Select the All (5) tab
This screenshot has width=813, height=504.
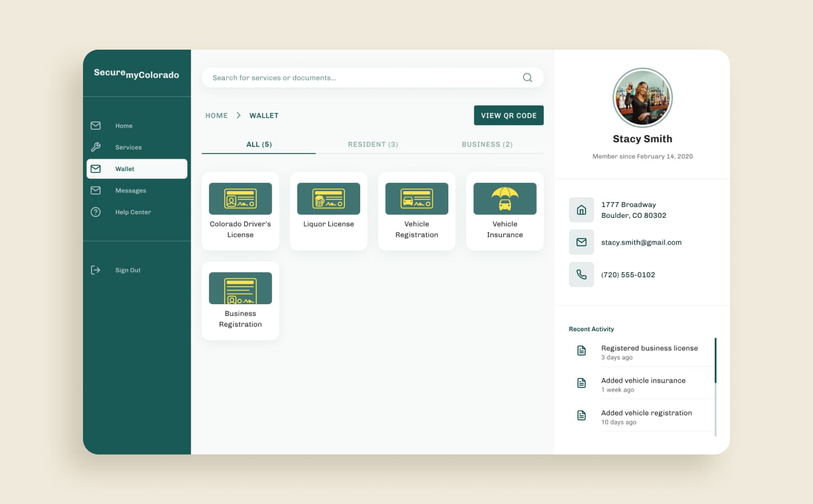pyautogui.click(x=259, y=144)
